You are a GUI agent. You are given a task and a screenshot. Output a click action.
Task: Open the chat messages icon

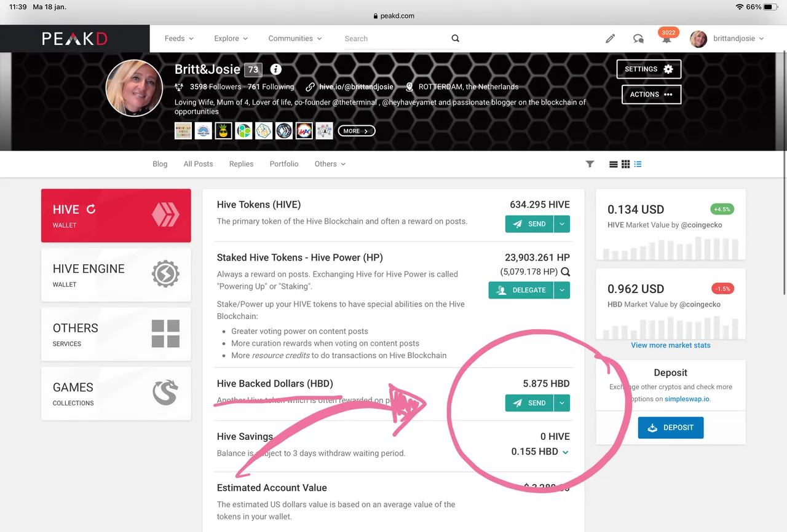(x=638, y=38)
